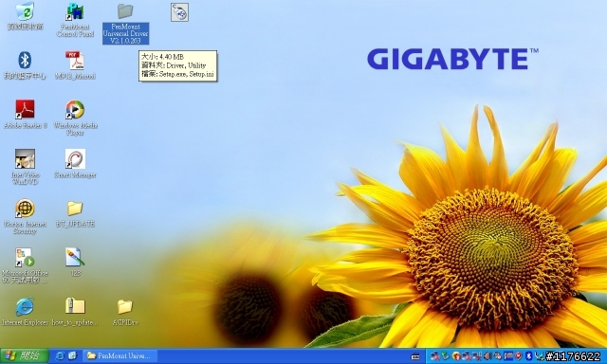Launch Microsoft Office 60-day trial shortcut

[x=25, y=265]
